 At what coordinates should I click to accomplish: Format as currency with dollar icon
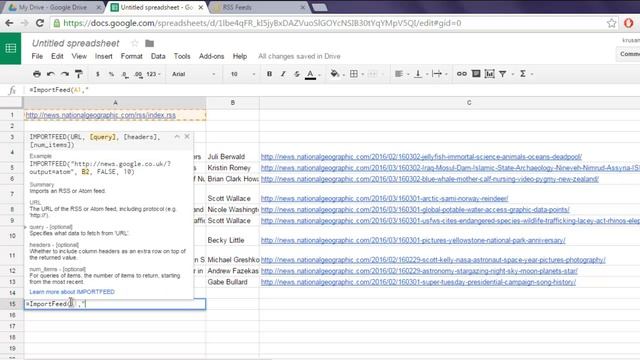pos(98,74)
